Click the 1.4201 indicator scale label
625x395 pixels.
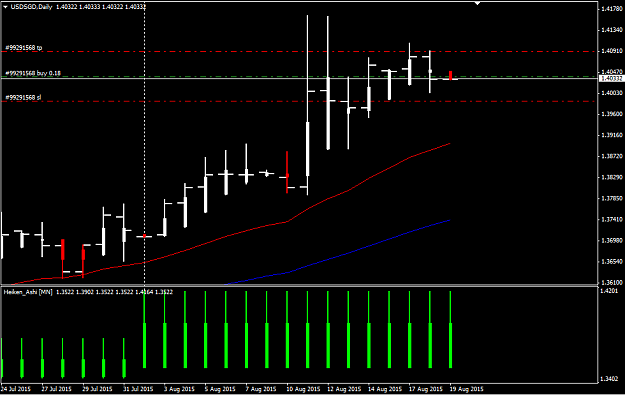click(610, 291)
